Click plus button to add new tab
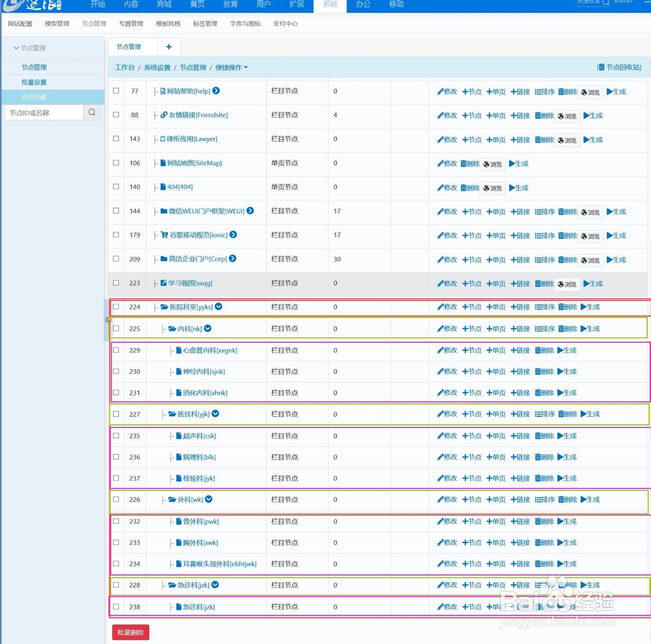The height and width of the screenshot is (644, 651). tap(169, 47)
